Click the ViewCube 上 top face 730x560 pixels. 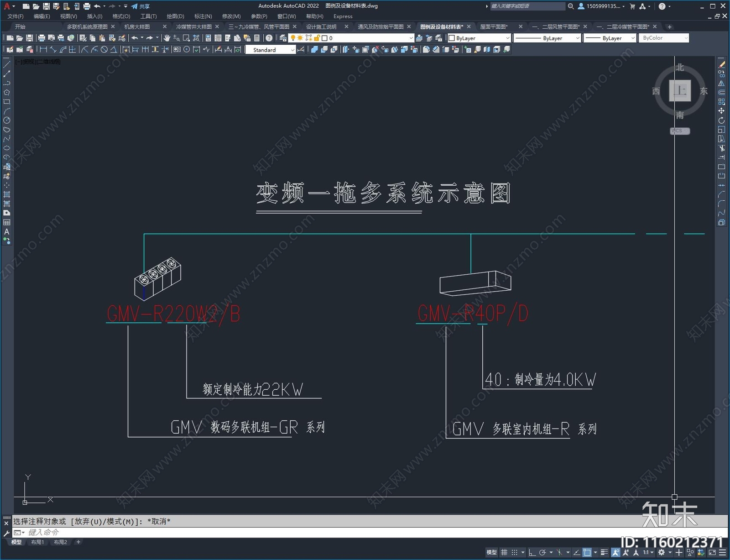(680, 90)
